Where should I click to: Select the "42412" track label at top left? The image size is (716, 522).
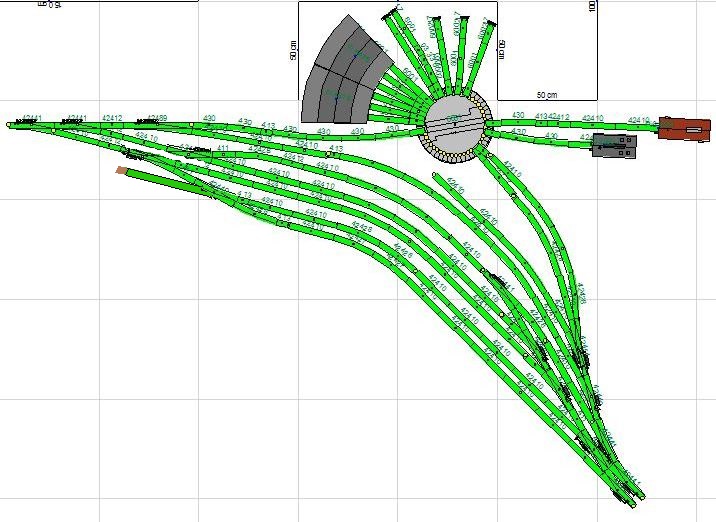pyautogui.click(x=112, y=118)
